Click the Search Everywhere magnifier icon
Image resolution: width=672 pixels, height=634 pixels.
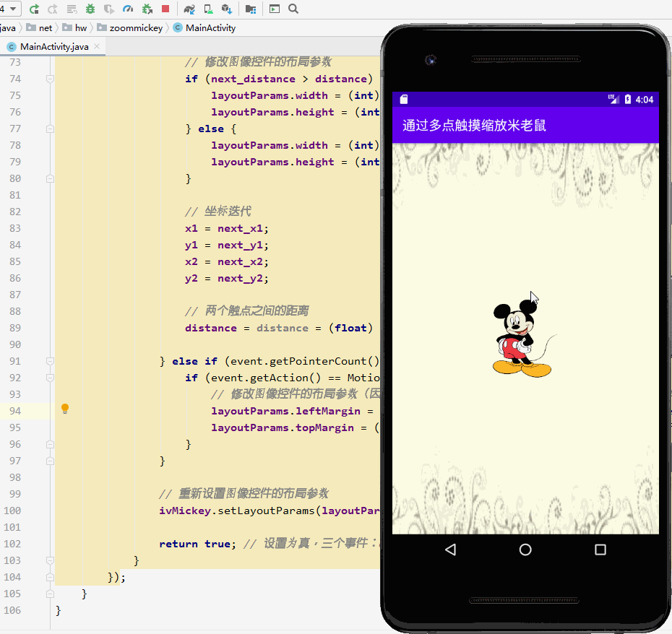pos(293,9)
